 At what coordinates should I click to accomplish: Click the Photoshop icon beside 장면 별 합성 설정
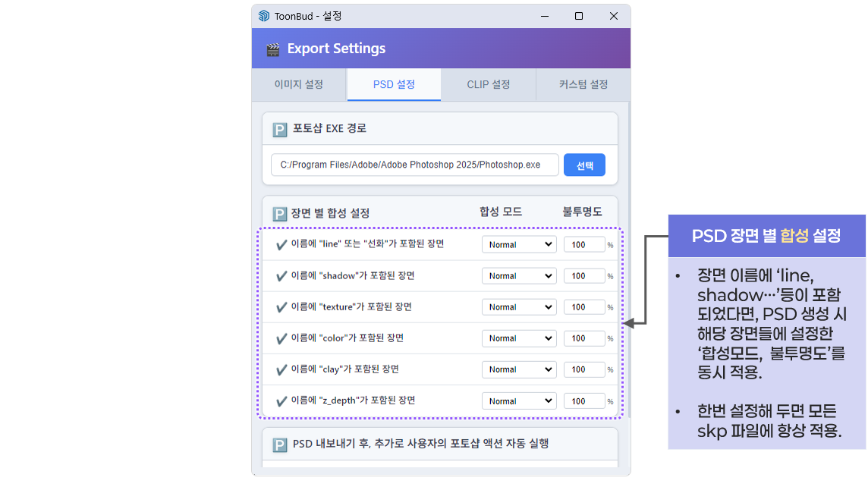point(279,211)
